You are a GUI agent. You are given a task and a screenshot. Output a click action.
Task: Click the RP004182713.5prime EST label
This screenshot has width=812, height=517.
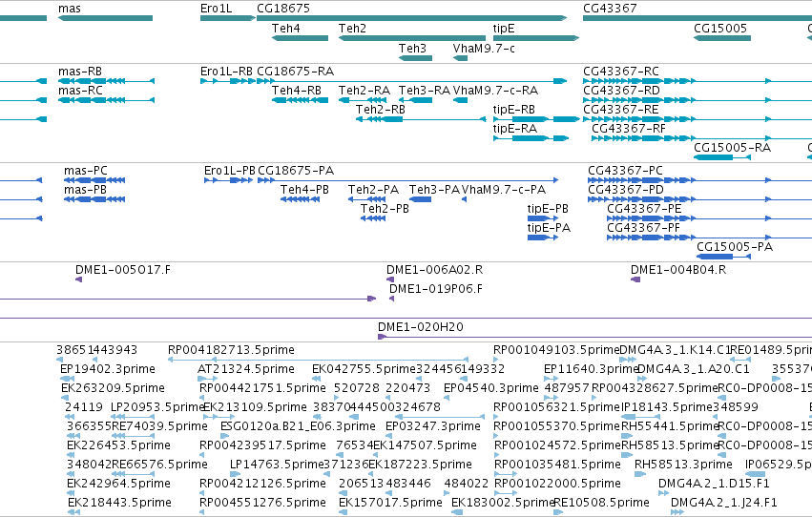pyautogui.click(x=231, y=350)
